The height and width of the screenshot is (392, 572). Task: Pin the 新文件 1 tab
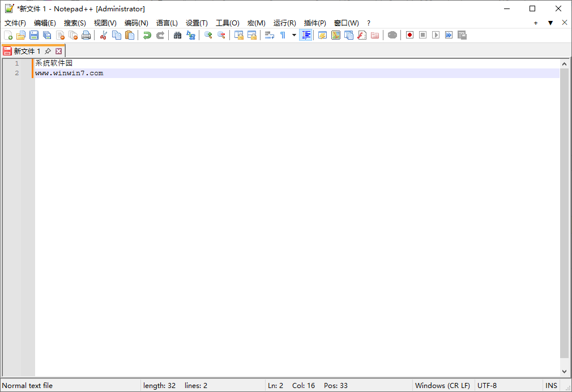point(48,51)
